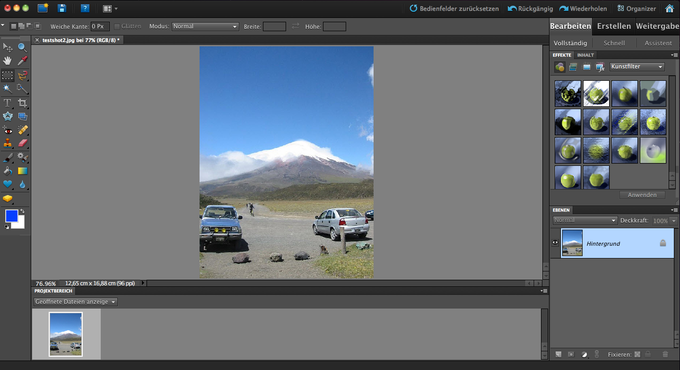Open the Kunstfilter dropdown
The width and height of the screenshot is (680, 370).
pyautogui.click(x=637, y=67)
